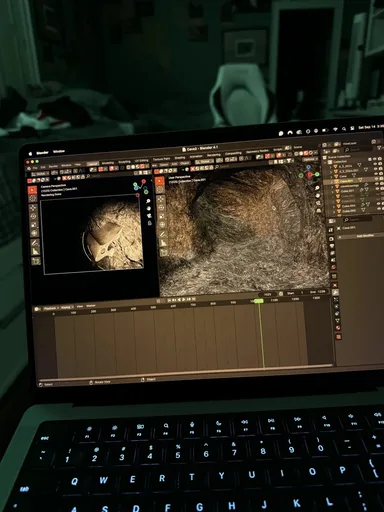Screen dimensions: 384x512
Task: Expand the Cube.005 row in the outliner
Action: click(334, 211)
